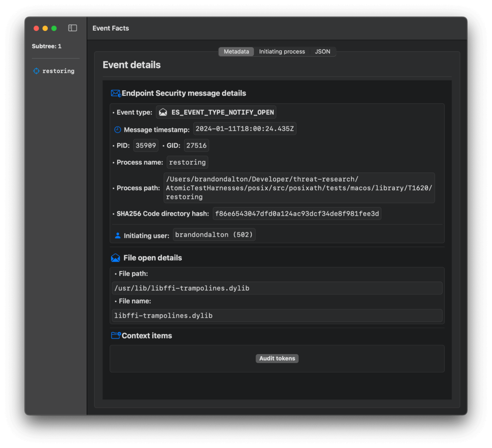The height and width of the screenshot is (448, 492).
Task: Click the GID value 27516
Action: (196, 145)
